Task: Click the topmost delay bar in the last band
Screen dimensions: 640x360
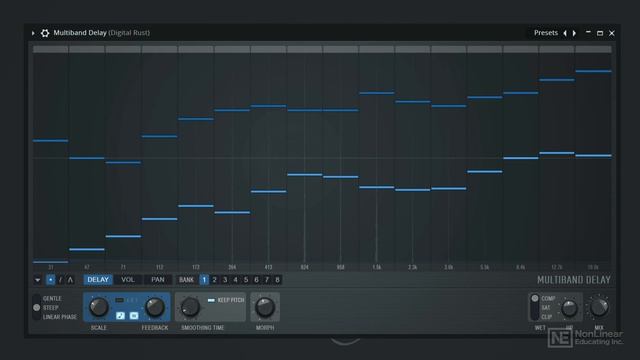Action: pos(593,71)
